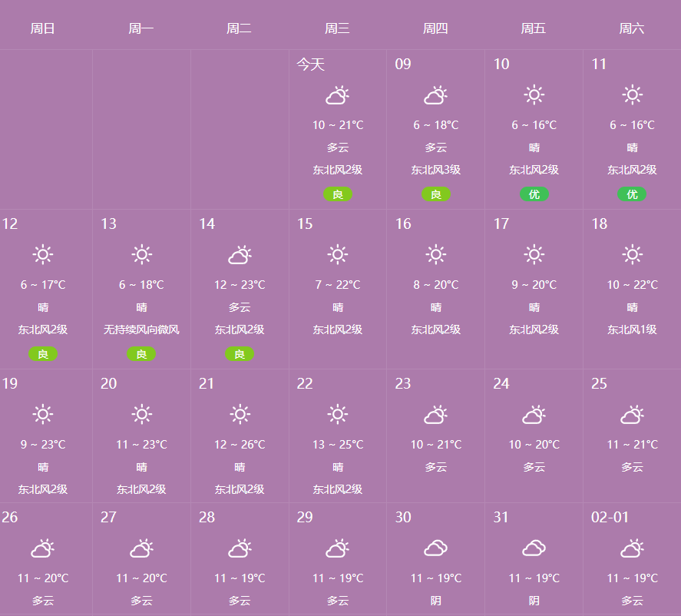Click the partly cloudy icon for day 26
681x616 pixels.
pyautogui.click(x=42, y=548)
